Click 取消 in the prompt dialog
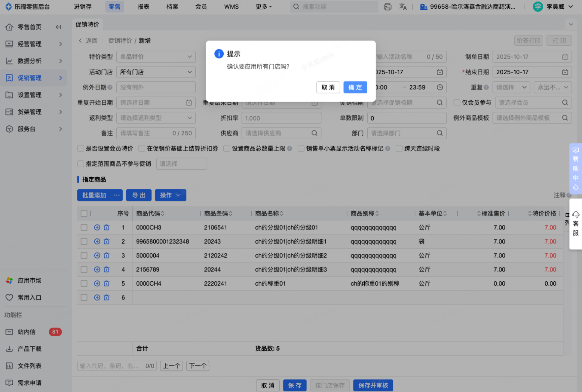 (x=328, y=87)
